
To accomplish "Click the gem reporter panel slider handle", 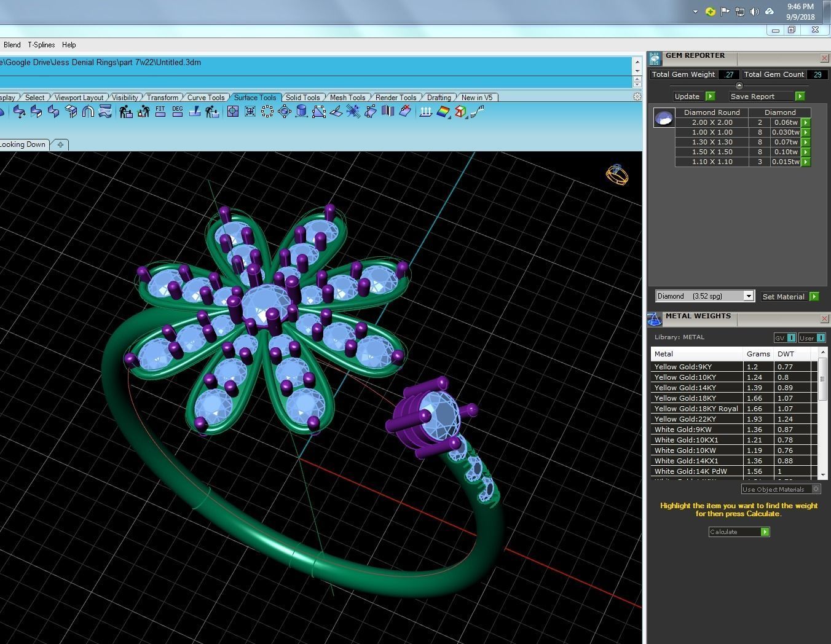I will (x=739, y=85).
